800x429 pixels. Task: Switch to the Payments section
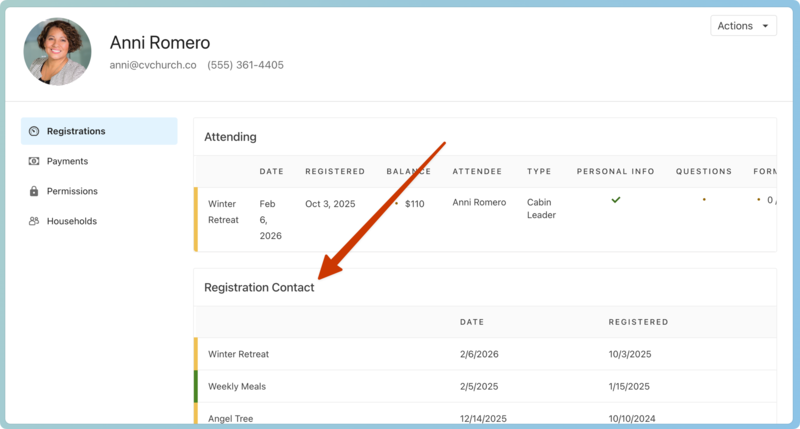click(67, 161)
